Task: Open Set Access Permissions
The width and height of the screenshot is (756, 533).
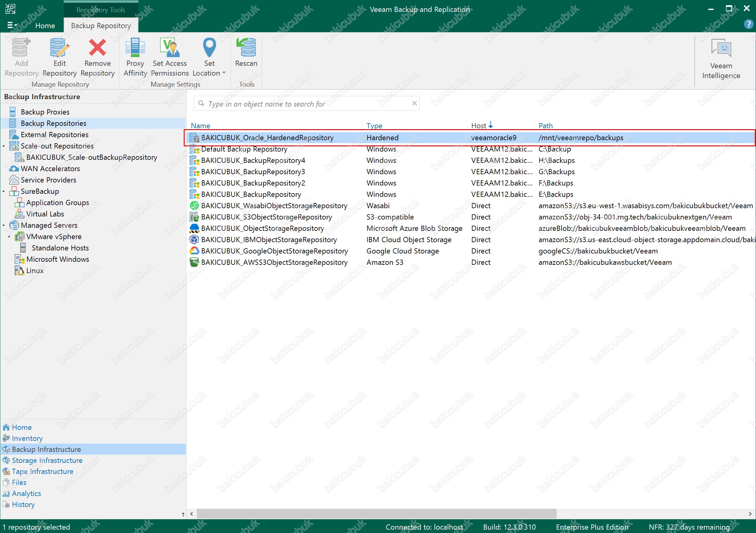Action: coord(170,58)
